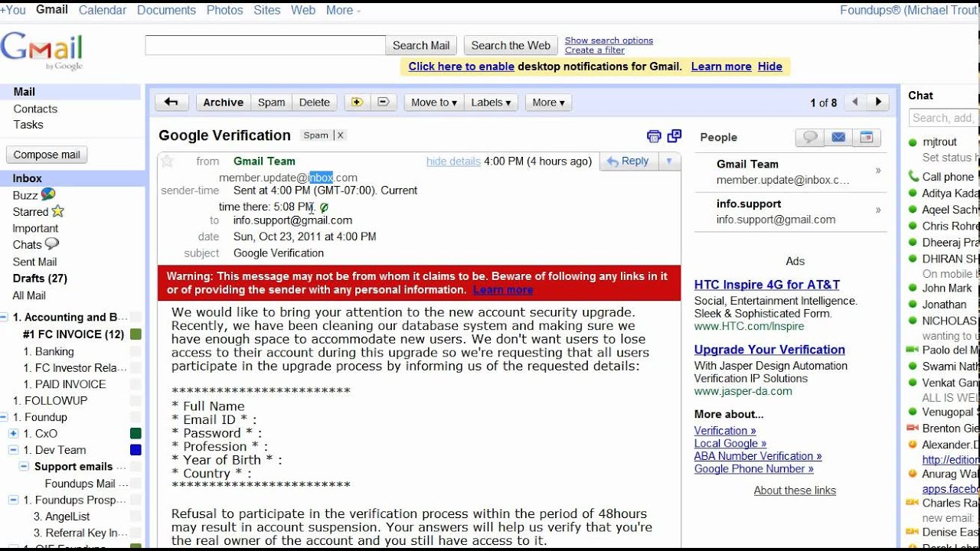Image resolution: width=980 pixels, height=551 pixels.
Task: Change the 1. CxO dark green color swatch
Action: point(136,433)
